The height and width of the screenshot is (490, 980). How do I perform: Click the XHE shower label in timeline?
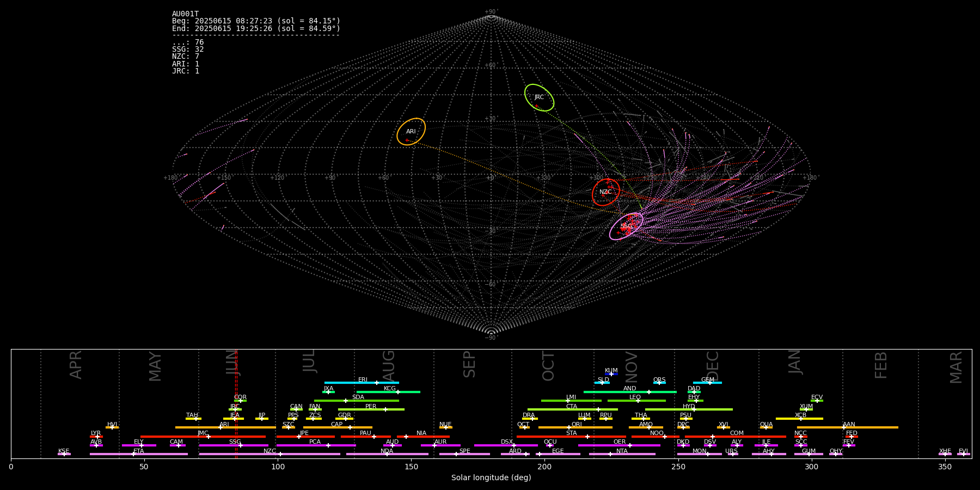tap(945, 451)
